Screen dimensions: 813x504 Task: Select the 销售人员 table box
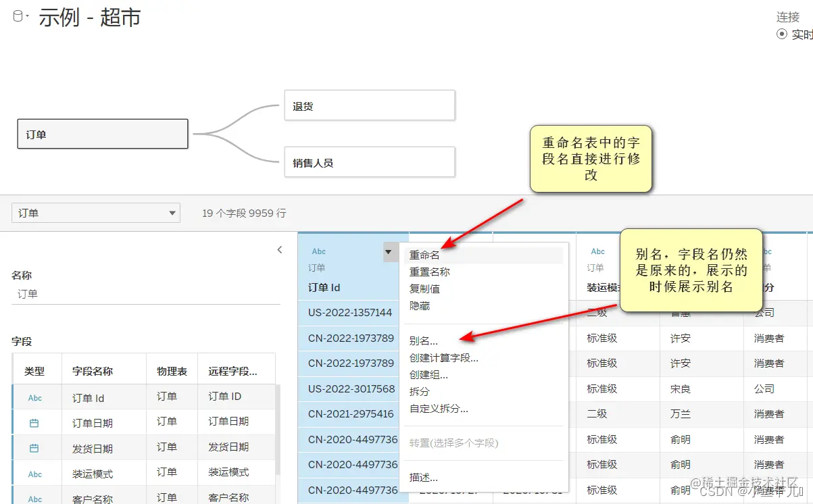[370, 162]
